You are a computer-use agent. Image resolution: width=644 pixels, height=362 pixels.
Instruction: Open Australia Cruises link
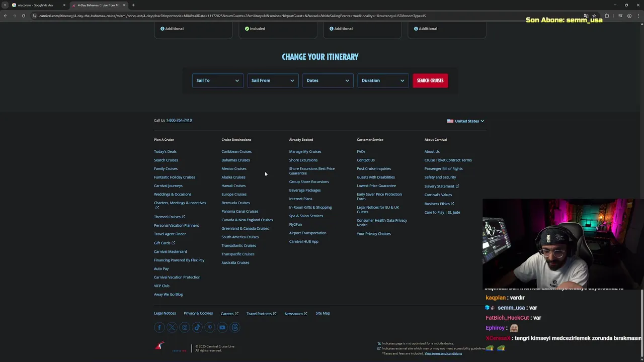[x=235, y=262]
